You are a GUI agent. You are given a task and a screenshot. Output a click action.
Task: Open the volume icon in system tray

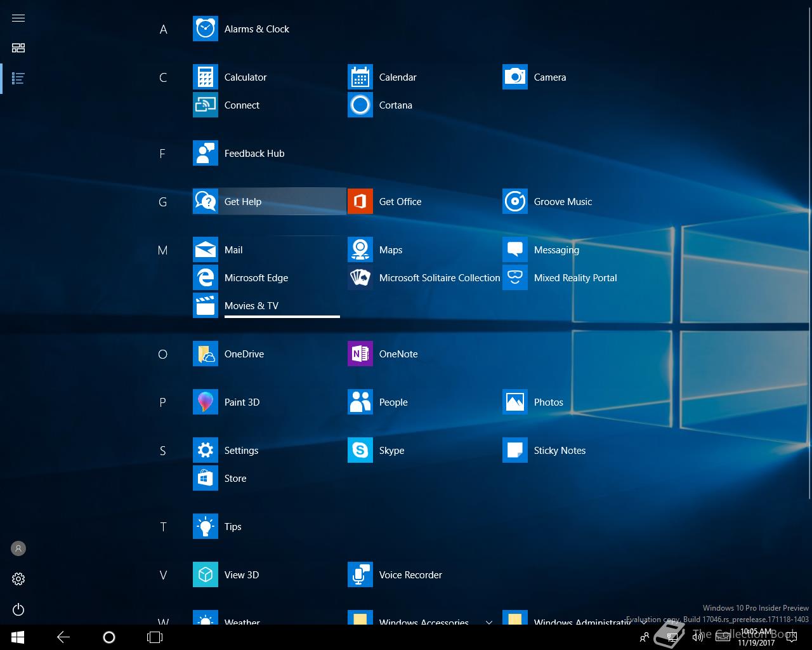point(698,637)
